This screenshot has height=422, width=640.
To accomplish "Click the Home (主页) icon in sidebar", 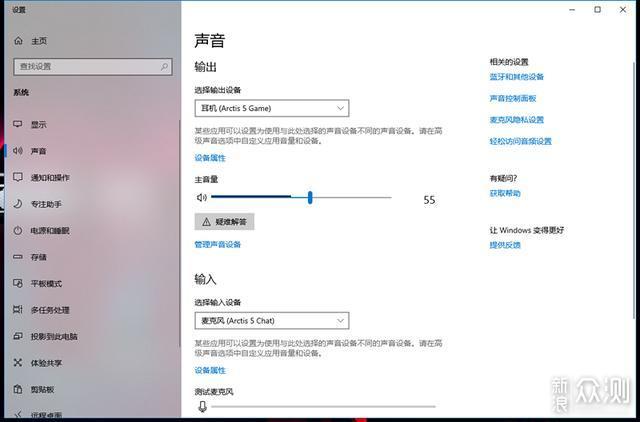I will point(17,41).
